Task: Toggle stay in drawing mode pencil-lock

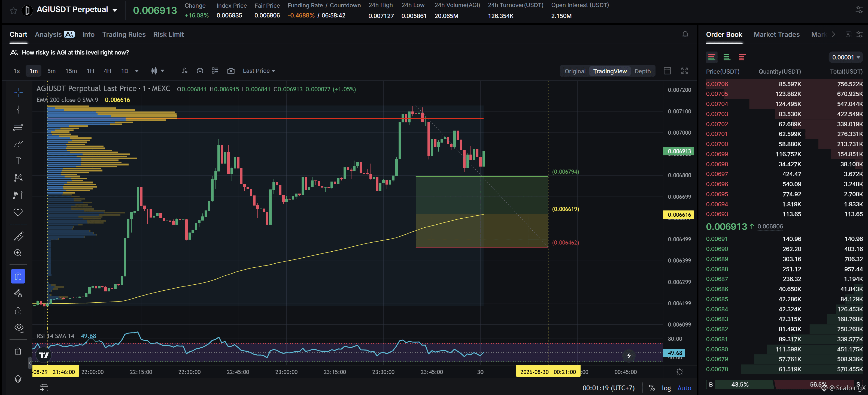Action: (x=18, y=293)
